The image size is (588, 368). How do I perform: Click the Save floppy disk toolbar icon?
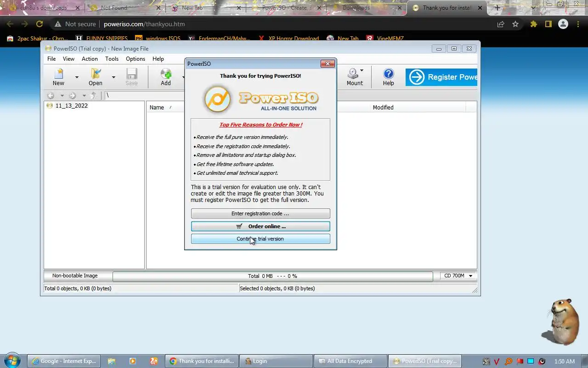132,77
